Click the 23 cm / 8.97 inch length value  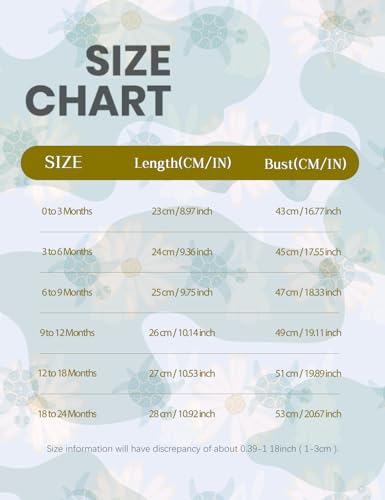pos(182,211)
